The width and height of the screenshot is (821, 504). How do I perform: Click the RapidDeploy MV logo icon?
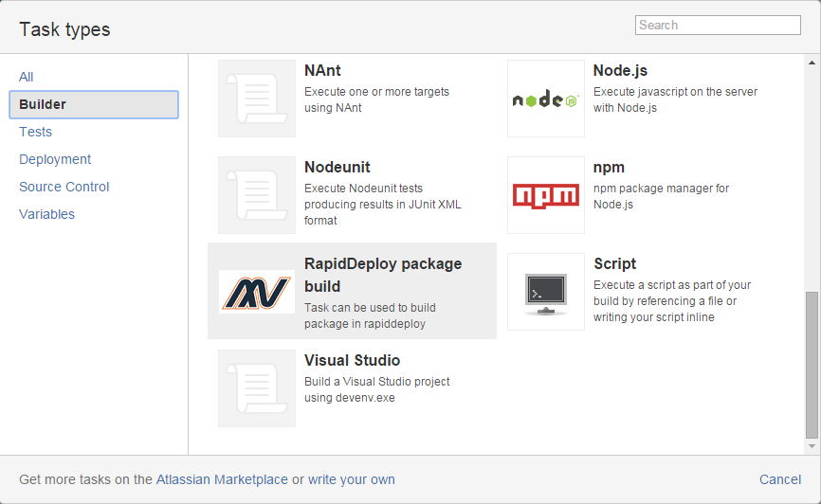click(x=257, y=292)
